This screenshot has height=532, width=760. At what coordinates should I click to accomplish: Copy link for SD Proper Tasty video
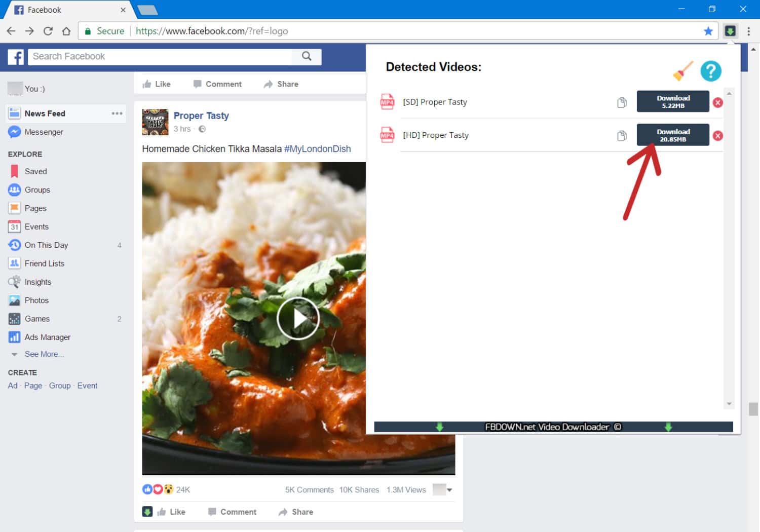(622, 102)
